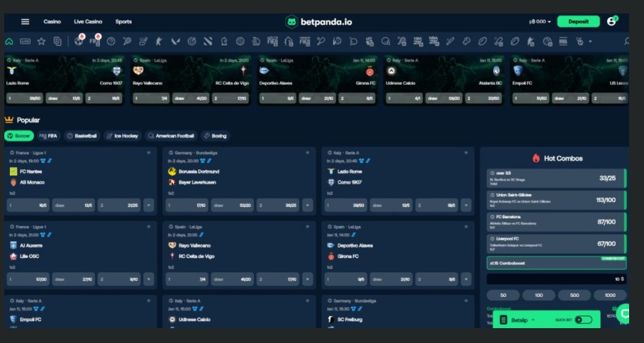The width and height of the screenshot is (644, 343).
Task: Select the Counter-Strike soldier icon
Action: click(x=159, y=41)
